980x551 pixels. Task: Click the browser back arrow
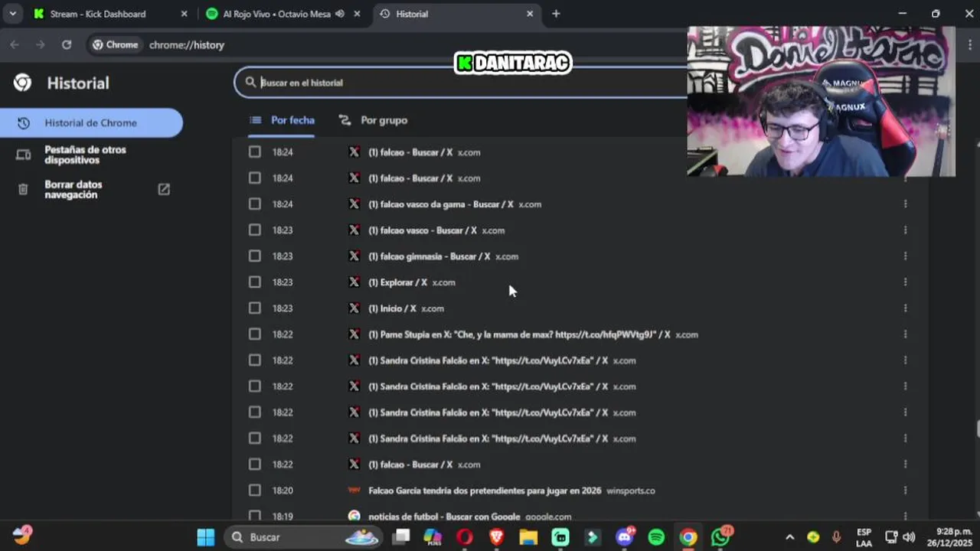click(15, 45)
